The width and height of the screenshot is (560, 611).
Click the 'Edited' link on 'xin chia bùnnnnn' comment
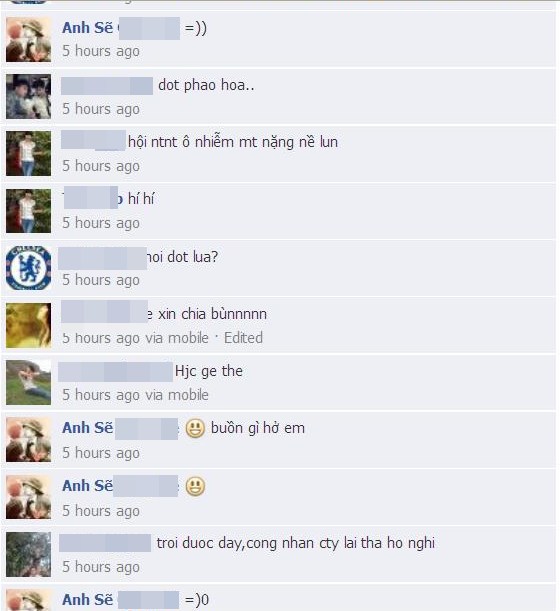[x=243, y=338]
